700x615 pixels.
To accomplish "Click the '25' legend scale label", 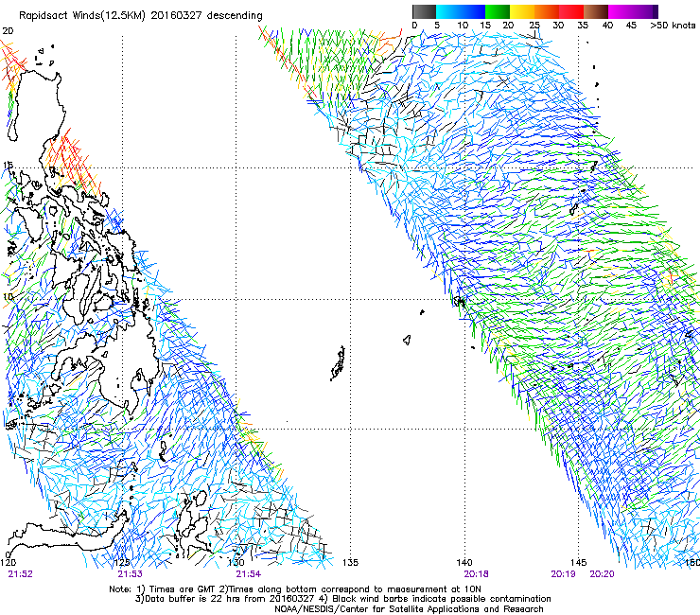I will pos(534,26).
